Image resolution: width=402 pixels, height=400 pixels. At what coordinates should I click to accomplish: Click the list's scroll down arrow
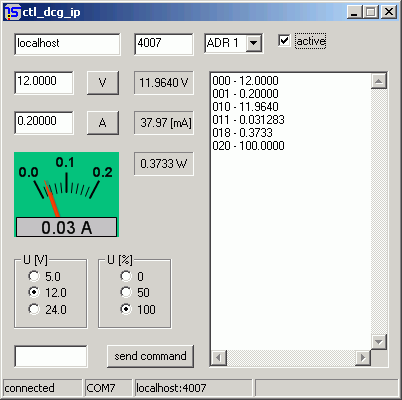point(379,342)
